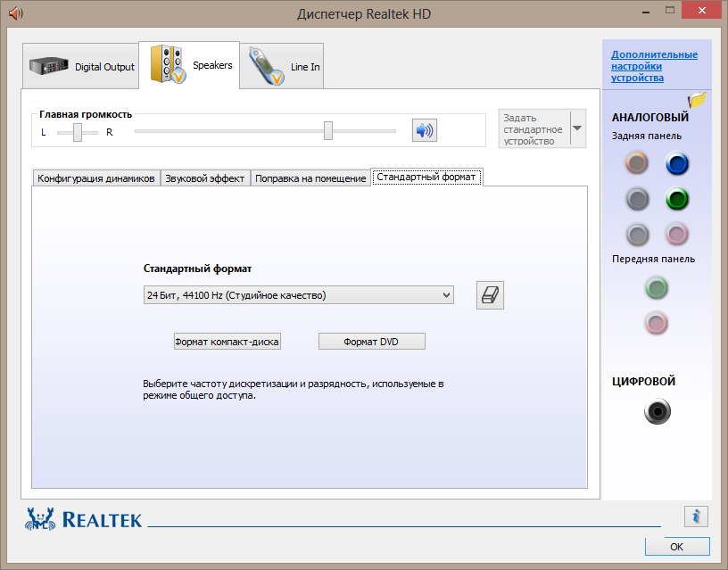Confirm with the OK button

(x=677, y=546)
